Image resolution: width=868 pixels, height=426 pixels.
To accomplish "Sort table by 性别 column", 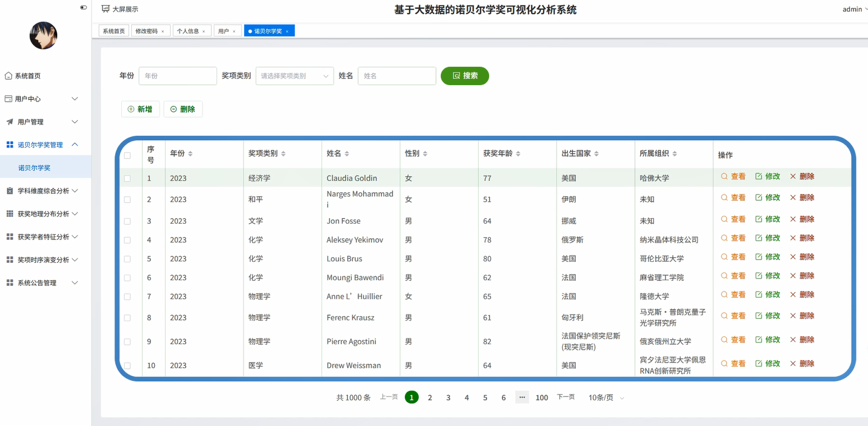I will pyautogui.click(x=425, y=154).
